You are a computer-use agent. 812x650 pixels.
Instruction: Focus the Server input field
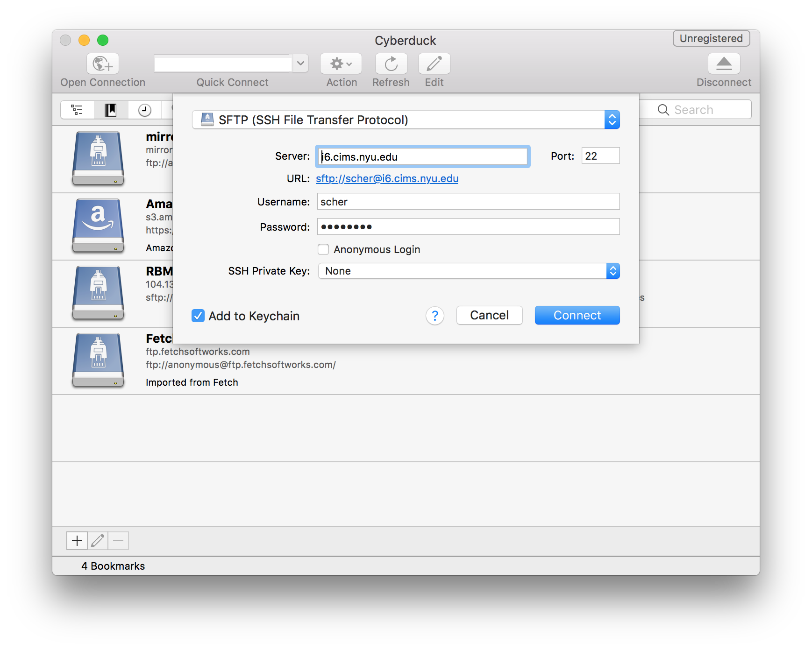pyautogui.click(x=423, y=156)
